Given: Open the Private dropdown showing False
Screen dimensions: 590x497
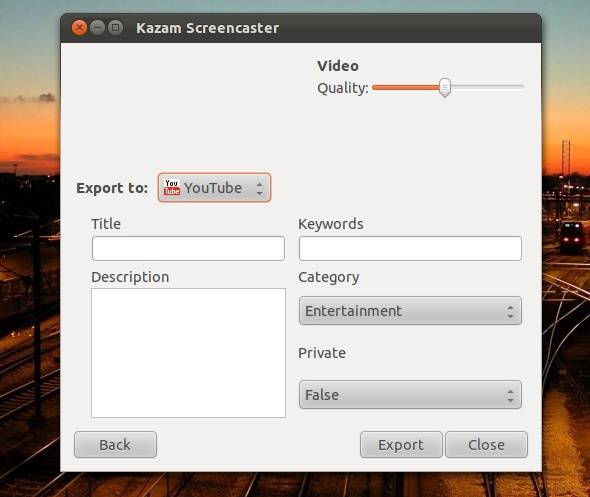Looking at the screenshot, I should [x=410, y=395].
